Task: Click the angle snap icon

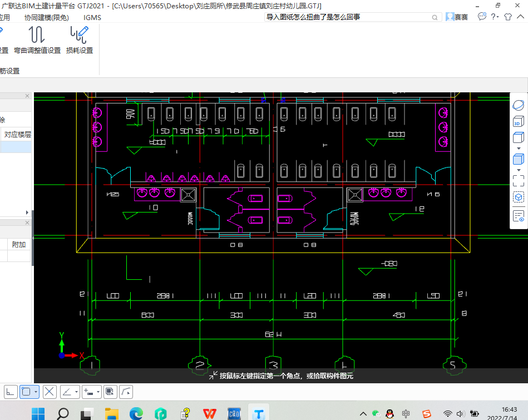Action: coord(67,392)
